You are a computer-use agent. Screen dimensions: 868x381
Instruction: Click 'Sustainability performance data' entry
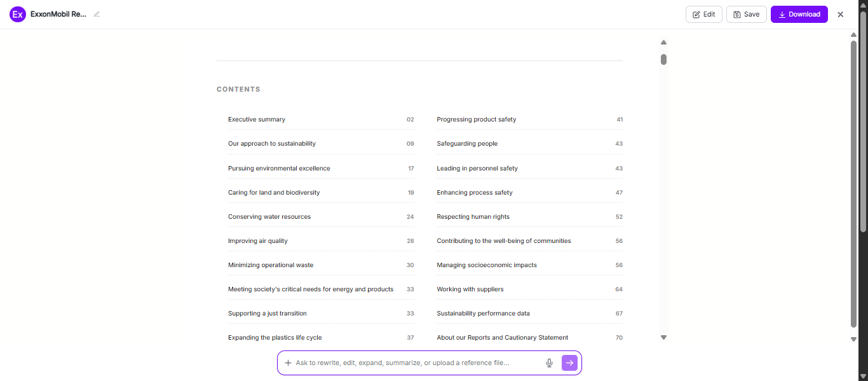483,314
